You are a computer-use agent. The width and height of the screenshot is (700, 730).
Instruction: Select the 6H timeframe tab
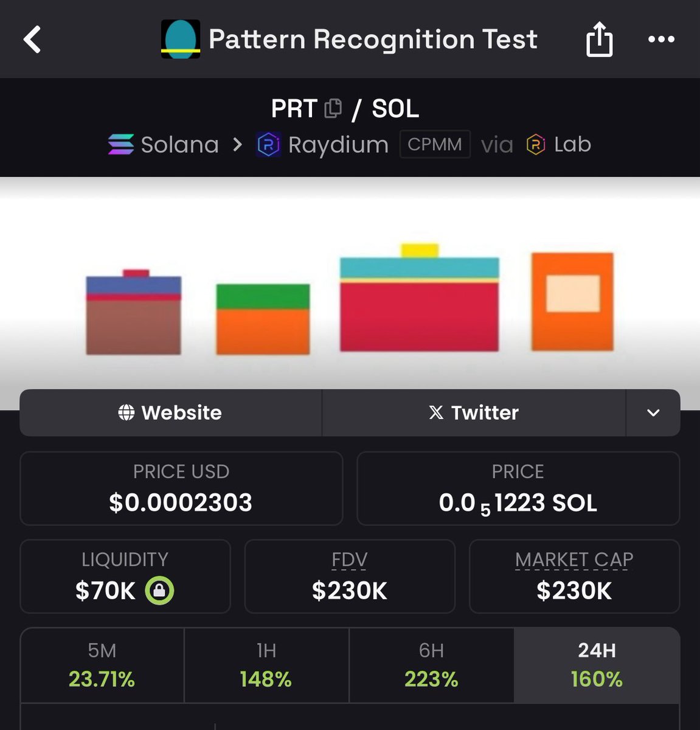tap(431, 666)
